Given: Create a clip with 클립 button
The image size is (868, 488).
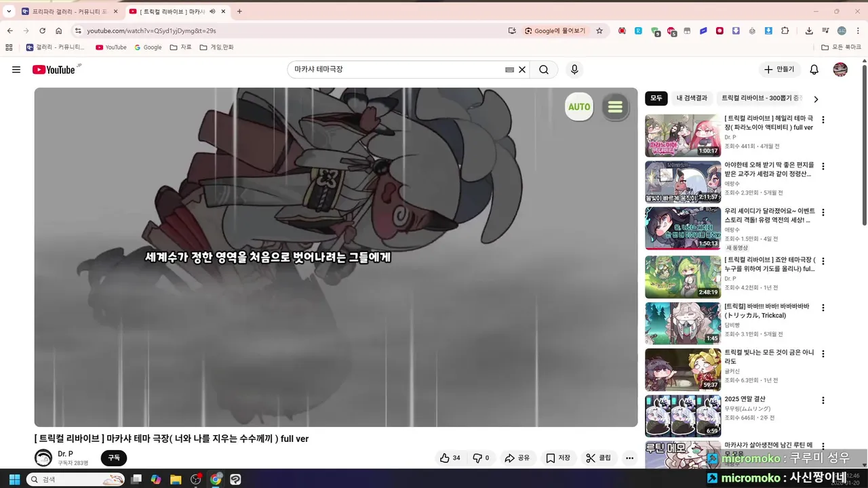Looking at the screenshot, I should point(599,458).
